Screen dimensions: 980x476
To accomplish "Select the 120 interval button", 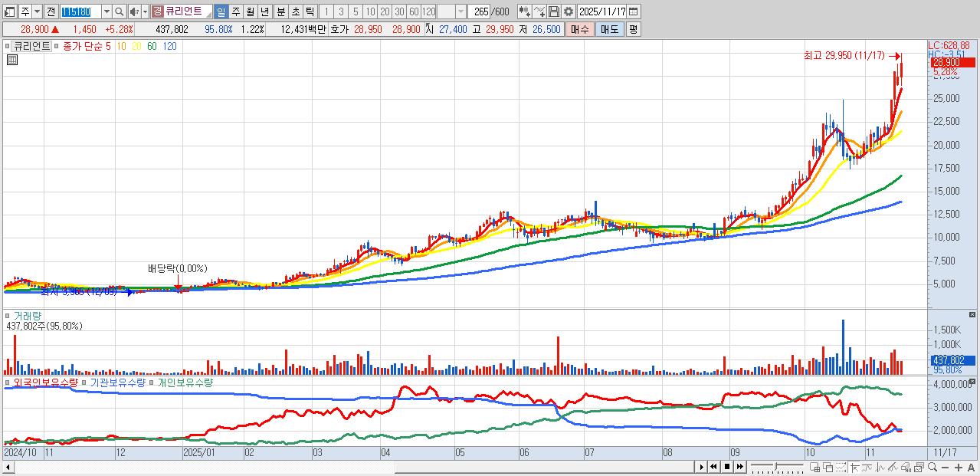I will tap(428, 11).
